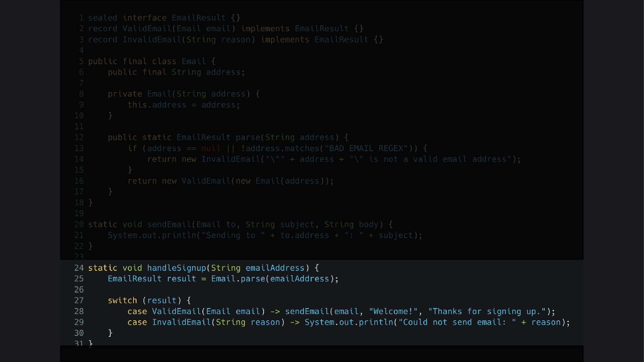Click the sendEmail call on line 28
The height and width of the screenshot is (362, 644).
(307, 311)
